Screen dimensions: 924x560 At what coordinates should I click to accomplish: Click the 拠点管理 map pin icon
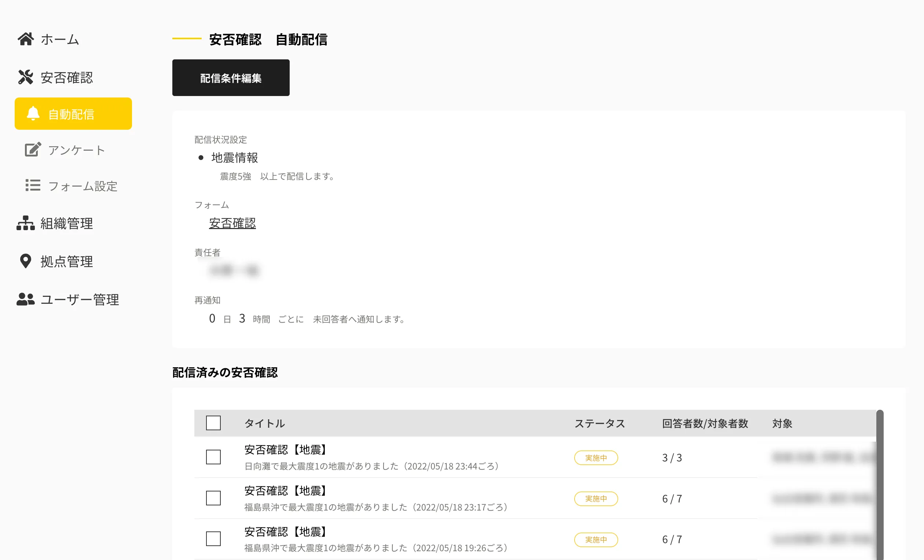26,261
